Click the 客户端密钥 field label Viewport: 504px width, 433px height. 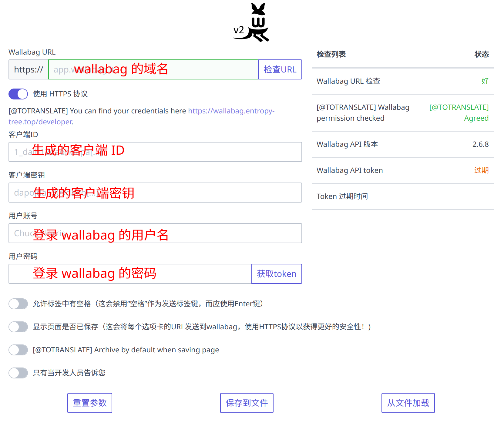coord(27,175)
